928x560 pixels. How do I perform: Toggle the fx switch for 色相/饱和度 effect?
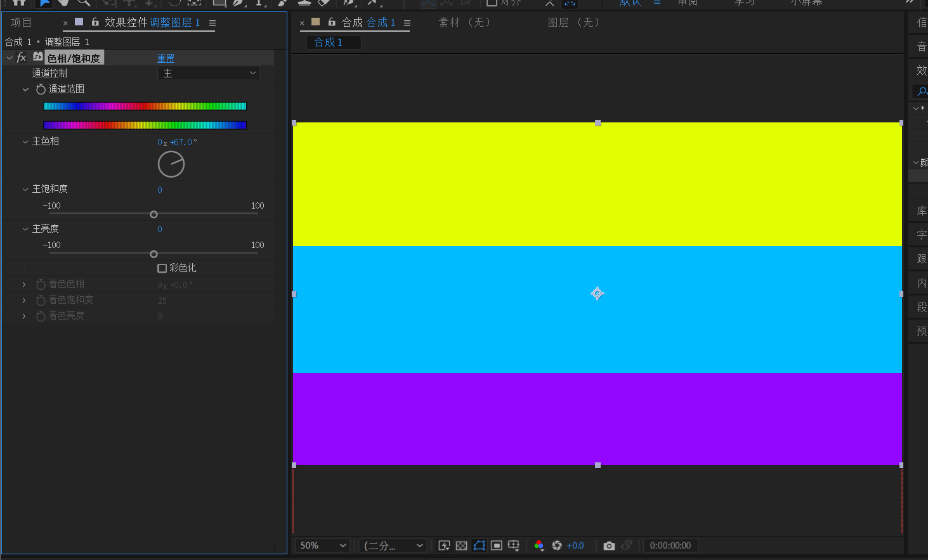pos(22,58)
